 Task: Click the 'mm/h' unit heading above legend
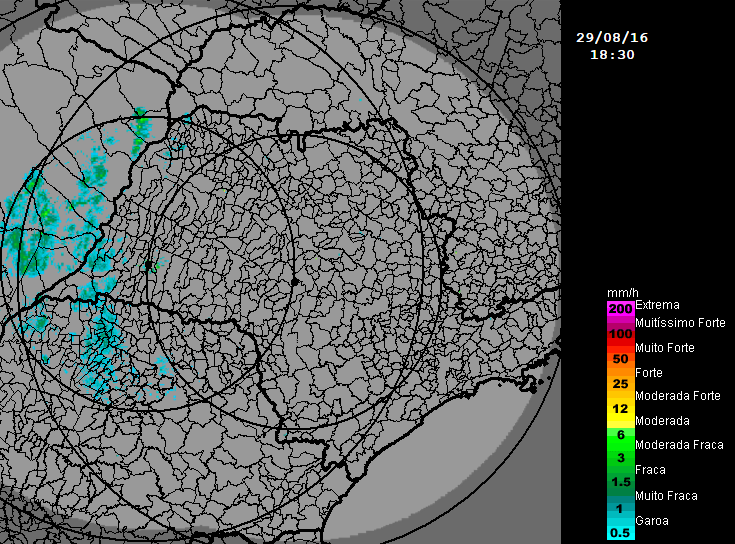(x=620, y=293)
